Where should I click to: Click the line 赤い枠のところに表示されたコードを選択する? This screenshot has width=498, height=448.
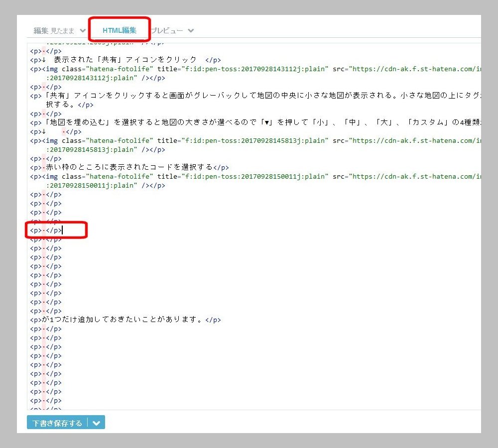pos(129,167)
